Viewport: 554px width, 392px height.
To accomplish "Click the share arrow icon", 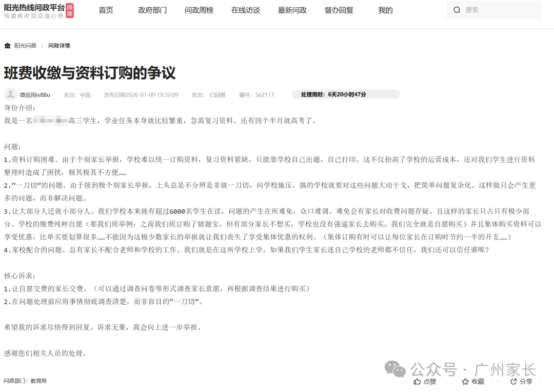I will point(513,381).
